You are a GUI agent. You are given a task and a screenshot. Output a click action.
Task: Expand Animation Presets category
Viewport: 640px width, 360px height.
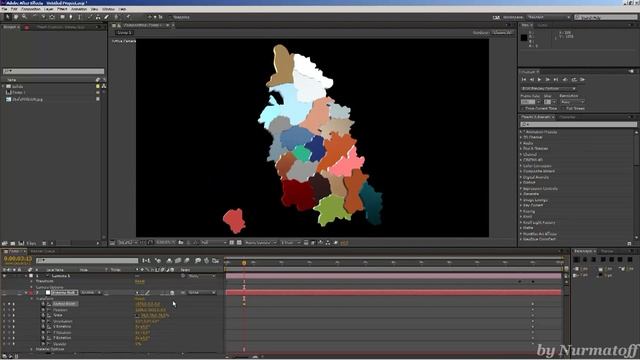(x=521, y=132)
